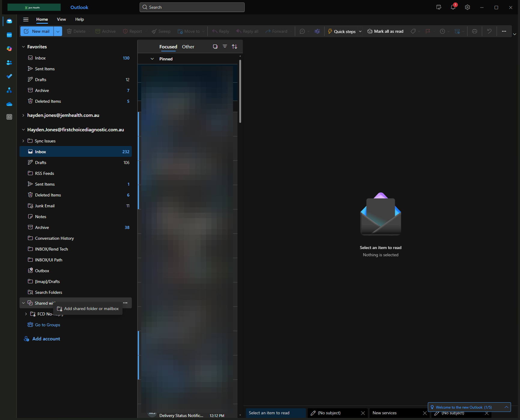
Task: Open the Outbox folder
Action: click(x=76, y=271)
